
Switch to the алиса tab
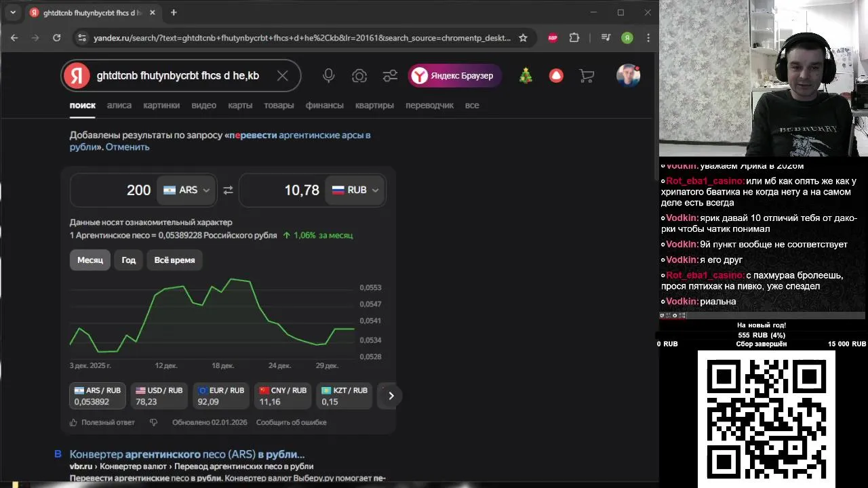(x=119, y=105)
